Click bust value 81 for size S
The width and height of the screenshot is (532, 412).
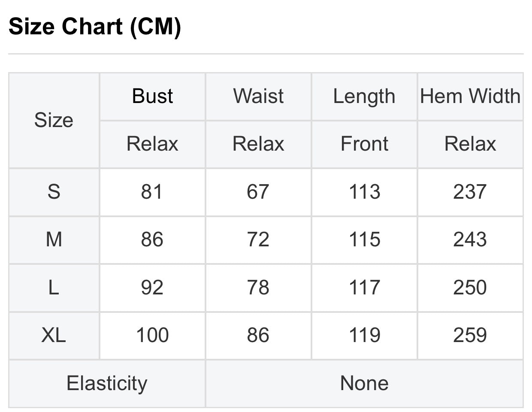(152, 192)
